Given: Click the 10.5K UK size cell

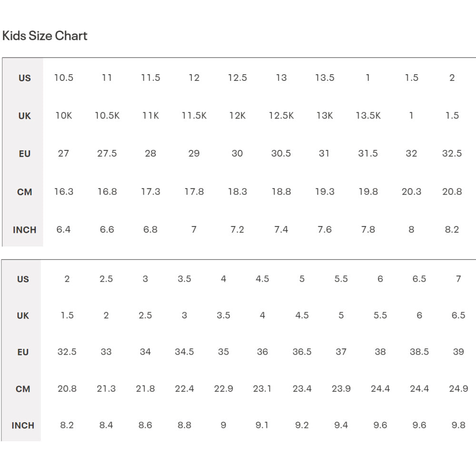Looking at the screenshot, I should pos(107,115).
